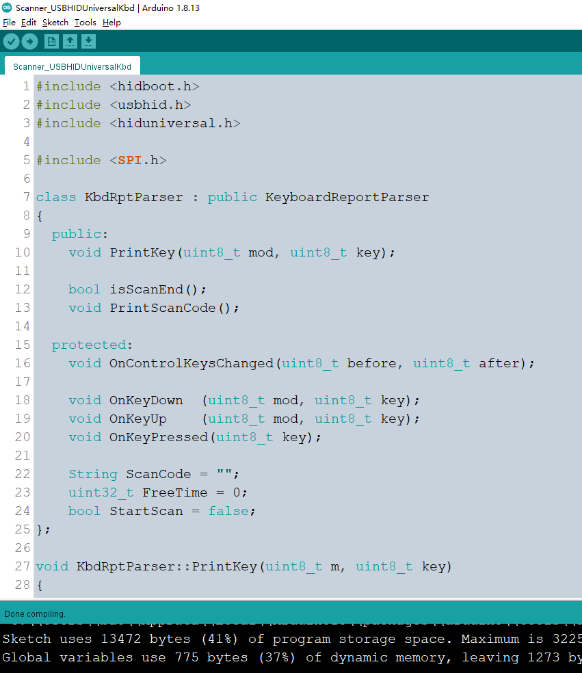Create a new sketch with New icon
The image size is (582, 673).
point(52,42)
